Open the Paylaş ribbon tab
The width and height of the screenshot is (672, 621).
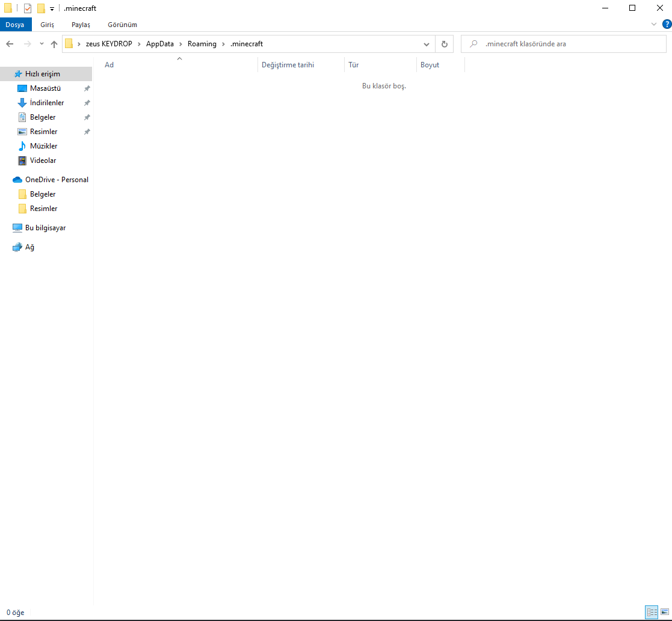[x=81, y=25]
